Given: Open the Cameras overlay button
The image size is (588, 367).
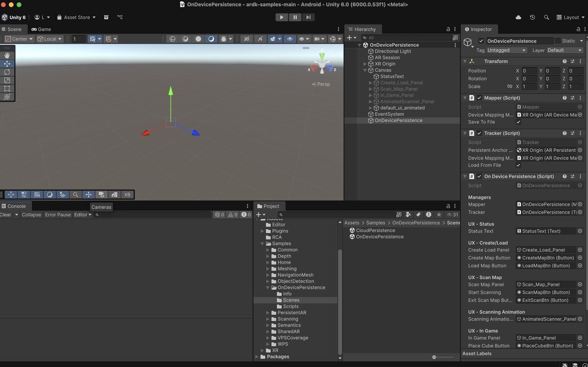Looking at the screenshot, I should (x=101, y=194).
